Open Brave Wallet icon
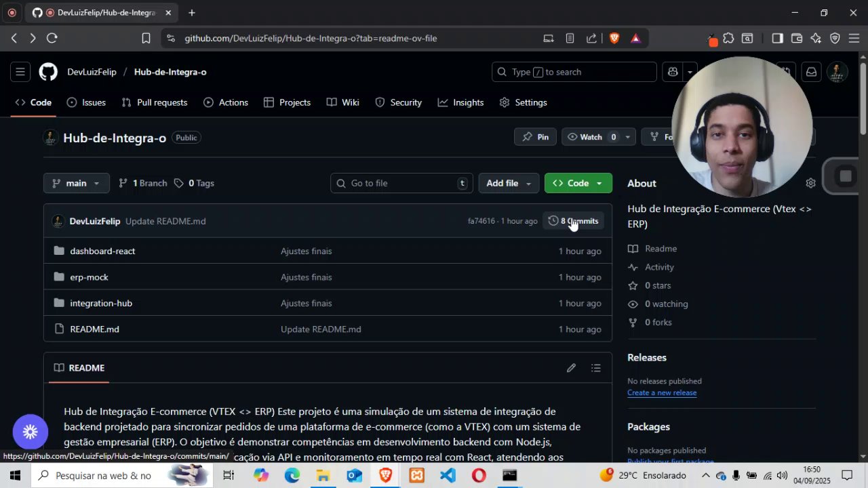Image resolution: width=868 pixels, height=488 pixels. [x=797, y=39]
